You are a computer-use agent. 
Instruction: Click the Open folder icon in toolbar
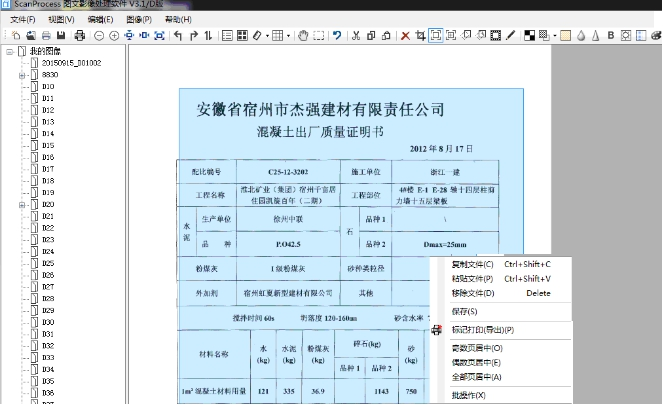point(31,36)
